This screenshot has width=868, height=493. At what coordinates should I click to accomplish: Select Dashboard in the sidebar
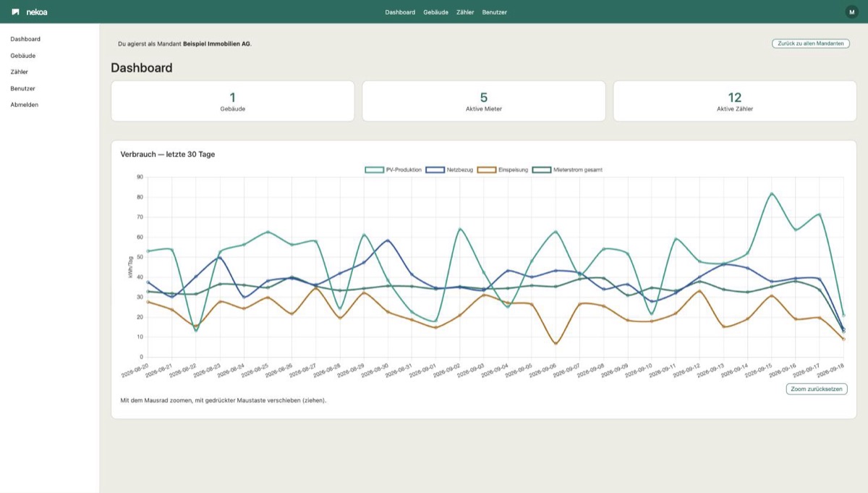[x=25, y=39]
